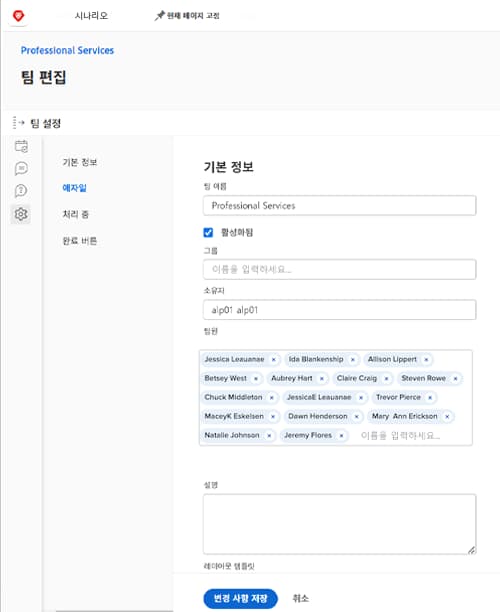Click the 그룹 group input field

click(x=339, y=269)
